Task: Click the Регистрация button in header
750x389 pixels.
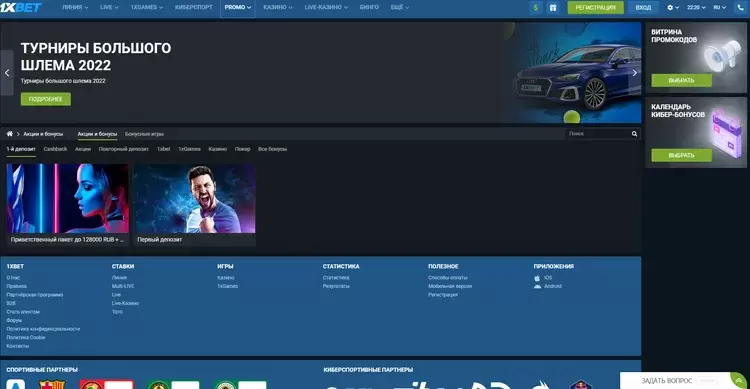Action: pyautogui.click(x=596, y=8)
